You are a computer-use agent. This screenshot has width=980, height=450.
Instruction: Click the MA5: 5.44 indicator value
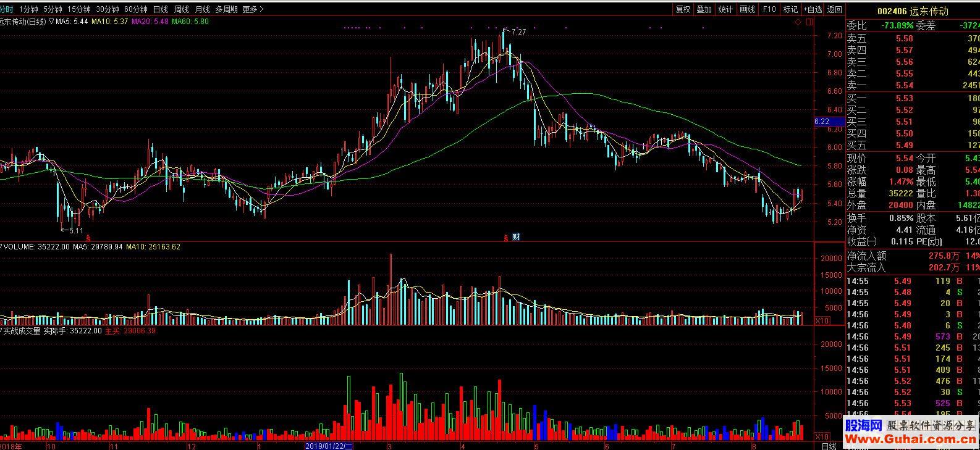[x=72, y=22]
